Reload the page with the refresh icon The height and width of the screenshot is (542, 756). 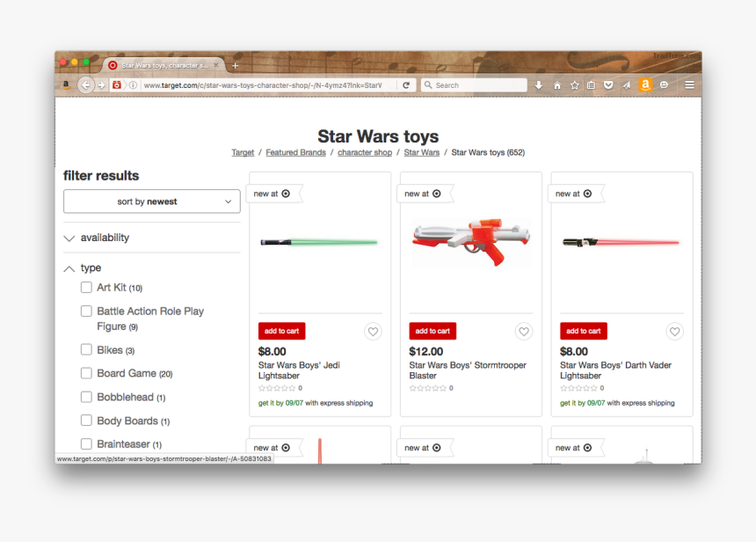click(x=406, y=85)
